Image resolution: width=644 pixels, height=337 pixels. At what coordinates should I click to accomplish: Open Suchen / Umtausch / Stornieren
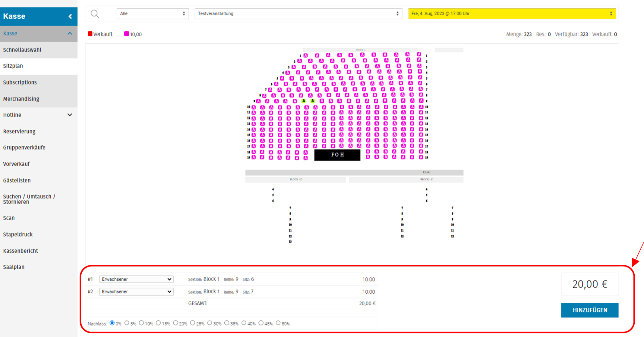pos(29,199)
